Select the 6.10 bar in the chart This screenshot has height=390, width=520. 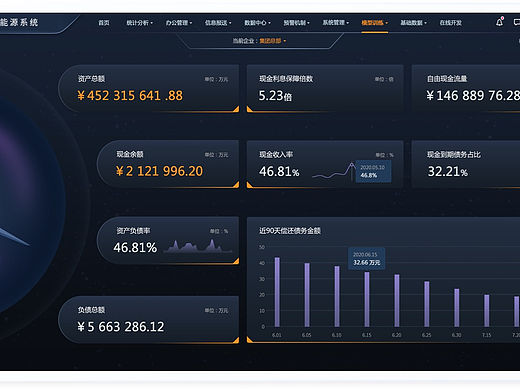(337, 296)
